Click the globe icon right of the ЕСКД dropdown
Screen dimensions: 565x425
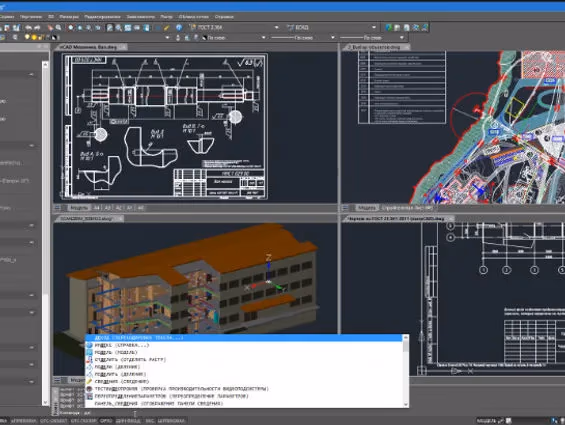[x=388, y=27]
